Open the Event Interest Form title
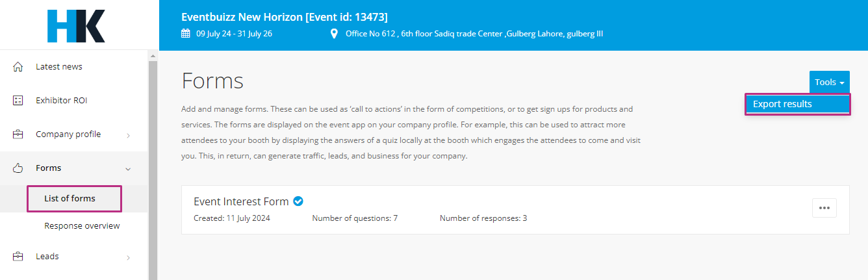Image resolution: width=868 pixels, height=280 pixels. point(241,201)
